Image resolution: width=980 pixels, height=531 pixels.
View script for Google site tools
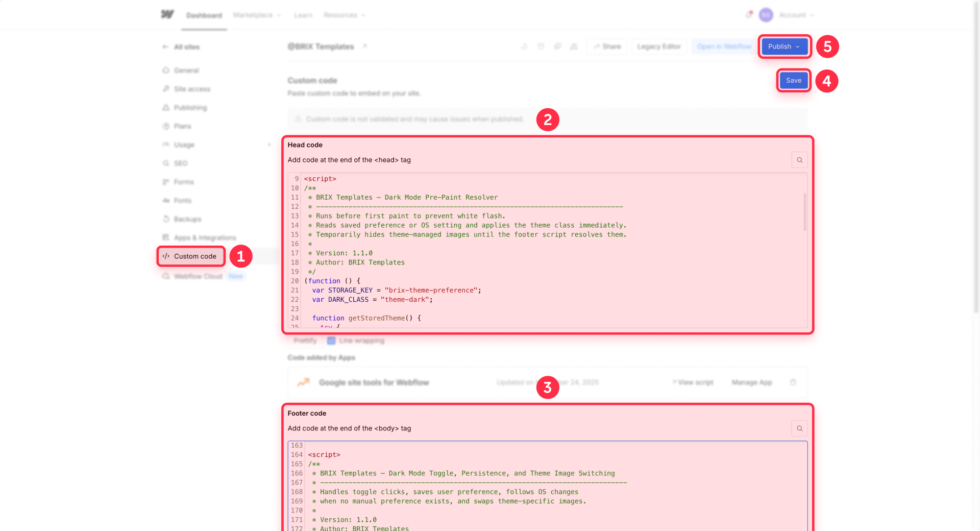tap(693, 382)
